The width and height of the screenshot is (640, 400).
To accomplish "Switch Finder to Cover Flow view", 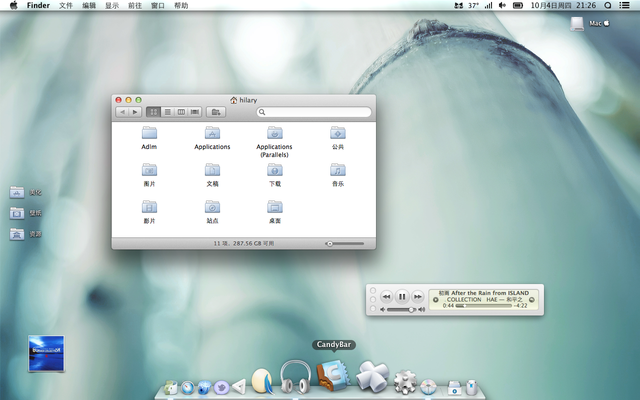I will [194, 112].
